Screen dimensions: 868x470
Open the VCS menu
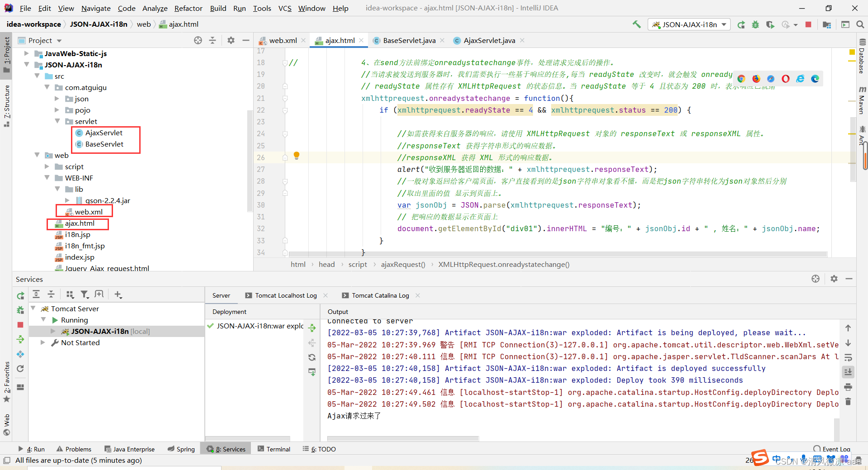pos(285,8)
